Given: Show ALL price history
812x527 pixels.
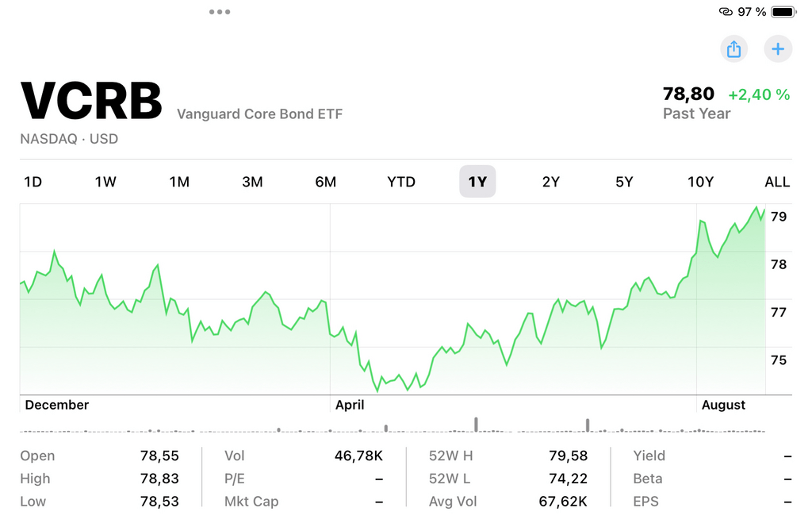Looking at the screenshot, I should tap(777, 182).
